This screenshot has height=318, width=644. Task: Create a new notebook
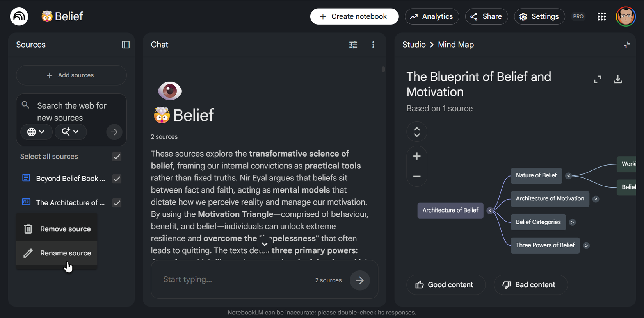354,16
